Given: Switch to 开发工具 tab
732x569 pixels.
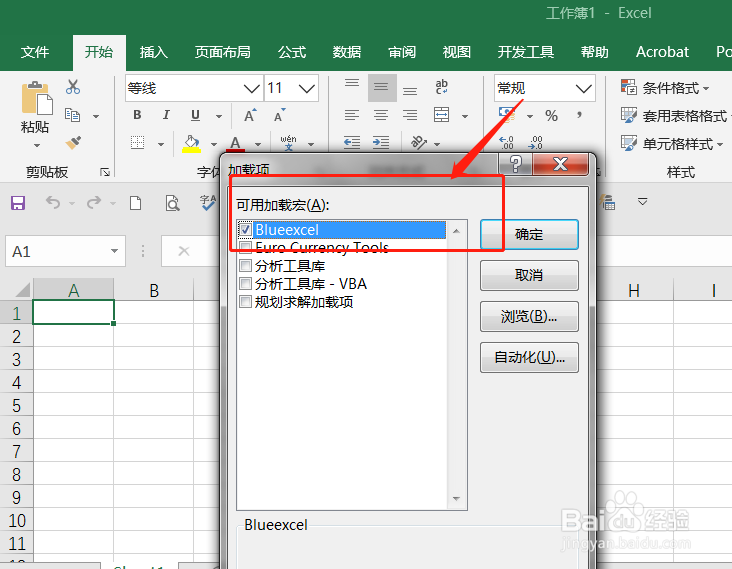Looking at the screenshot, I should (526, 52).
